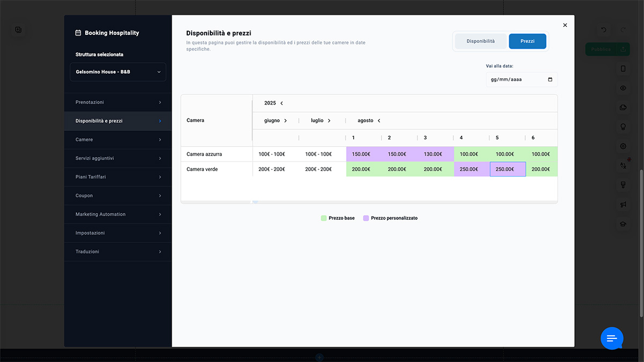Click the eye preview icon in the editor sidebar
The height and width of the screenshot is (362, 644).
pyautogui.click(x=623, y=88)
